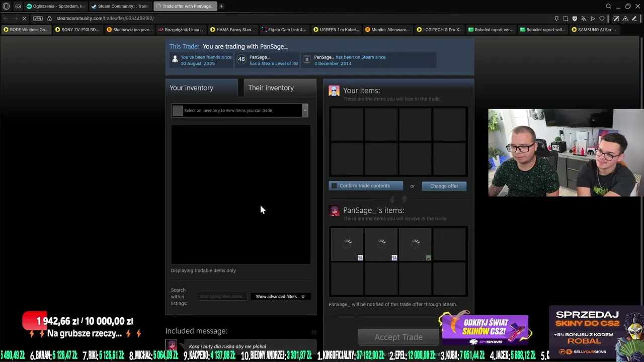644x362 pixels.
Task: Tick the Confirm trade contents checkbox
Action: [x=334, y=186]
